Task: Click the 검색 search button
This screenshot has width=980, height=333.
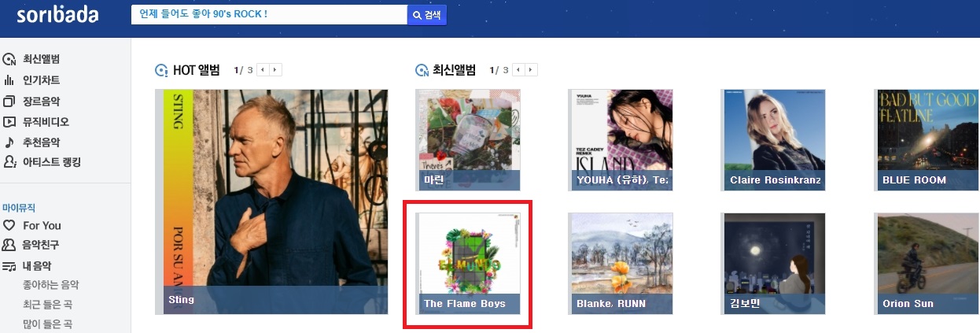Action: 427,15
